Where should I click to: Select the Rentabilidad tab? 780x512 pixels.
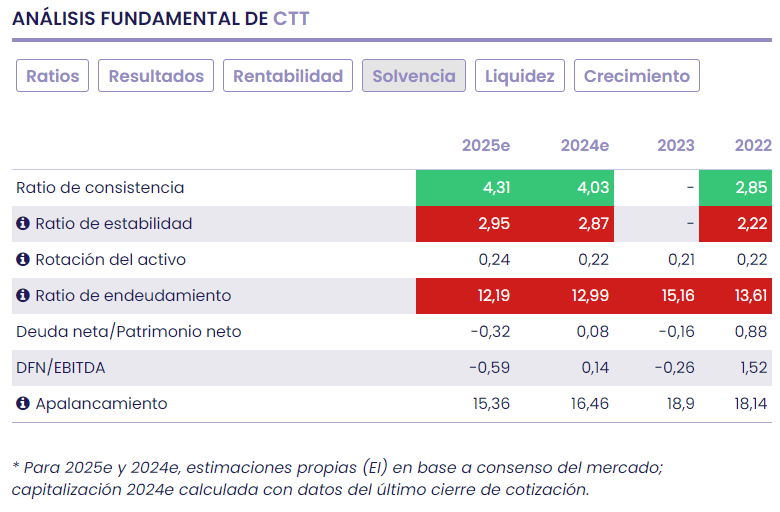(288, 76)
